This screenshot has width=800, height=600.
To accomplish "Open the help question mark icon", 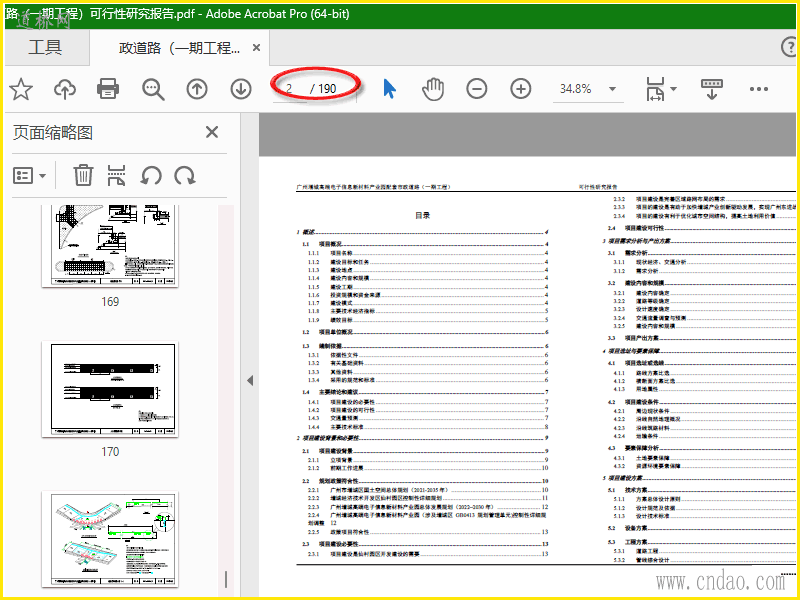I will click(x=790, y=47).
